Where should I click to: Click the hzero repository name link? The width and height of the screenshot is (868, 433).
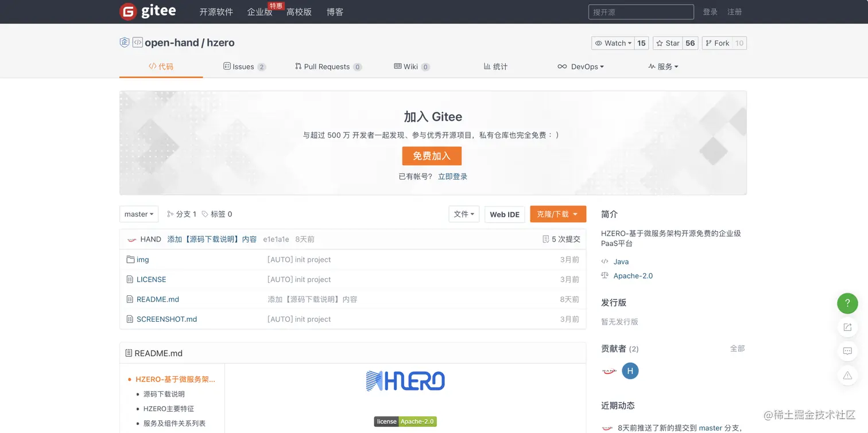pos(220,42)
